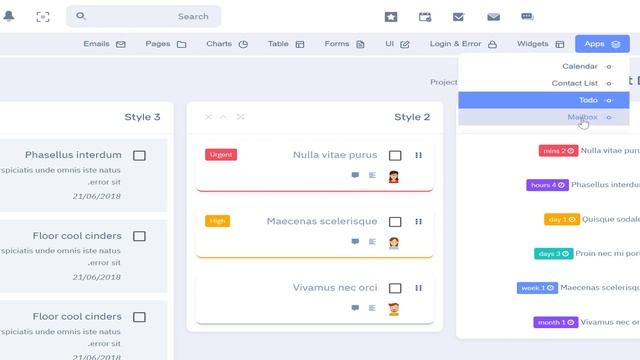Open the chat messages icon in header
Screen dimensions: 640x360
coord(527,16)
